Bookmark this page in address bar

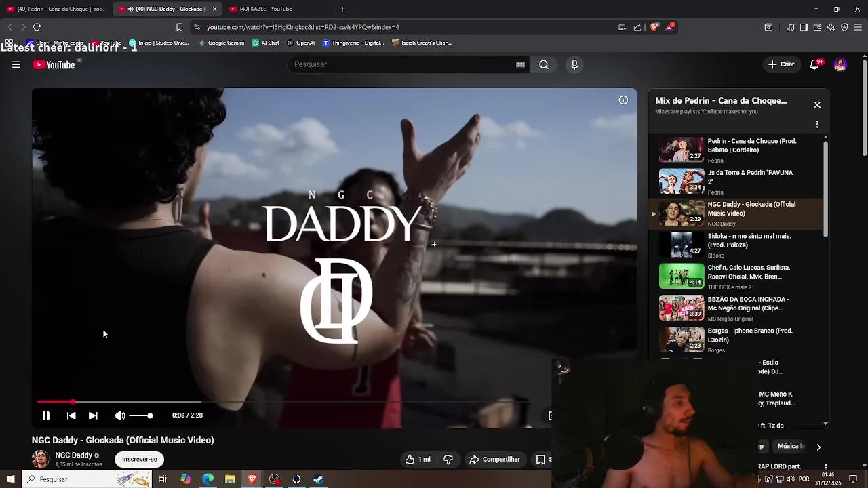coord(179,27)
